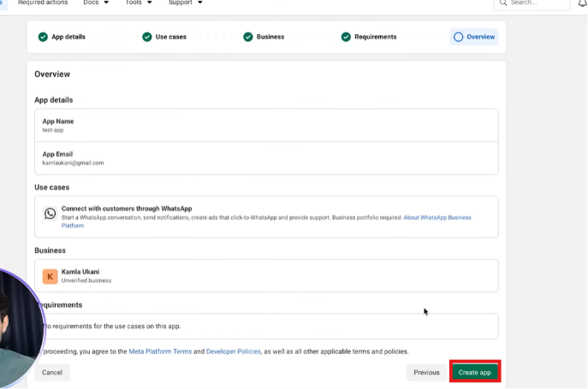Click the search magnifier icon

[x=503, y=3]
